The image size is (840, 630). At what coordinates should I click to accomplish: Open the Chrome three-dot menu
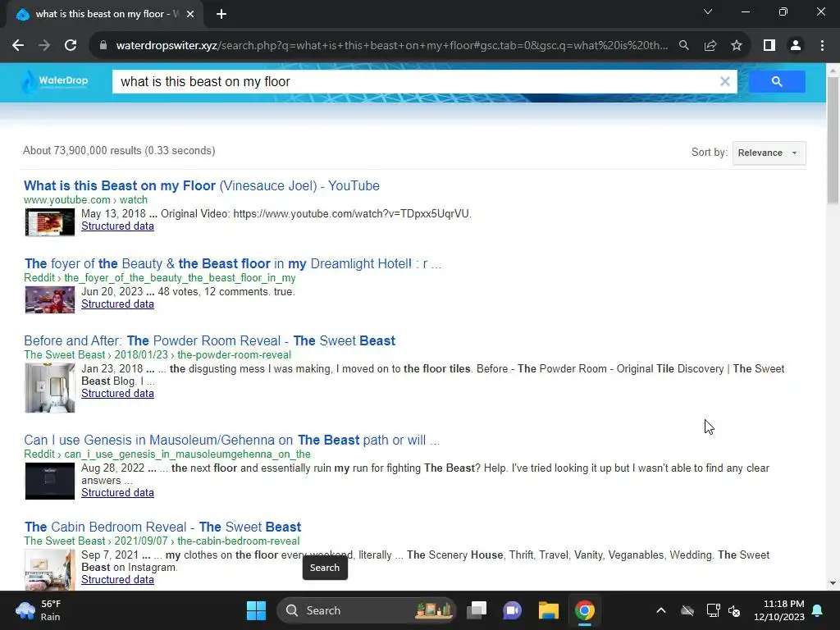tap(822, 46)
